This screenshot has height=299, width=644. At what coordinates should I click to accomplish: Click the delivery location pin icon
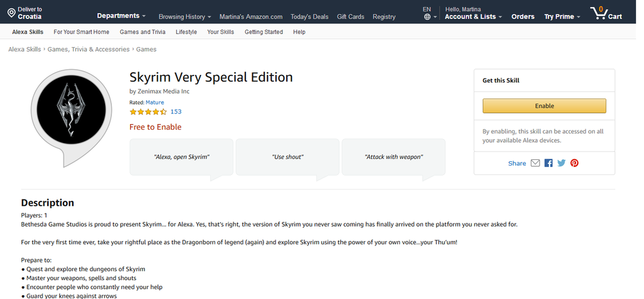(x=11, y=13)
